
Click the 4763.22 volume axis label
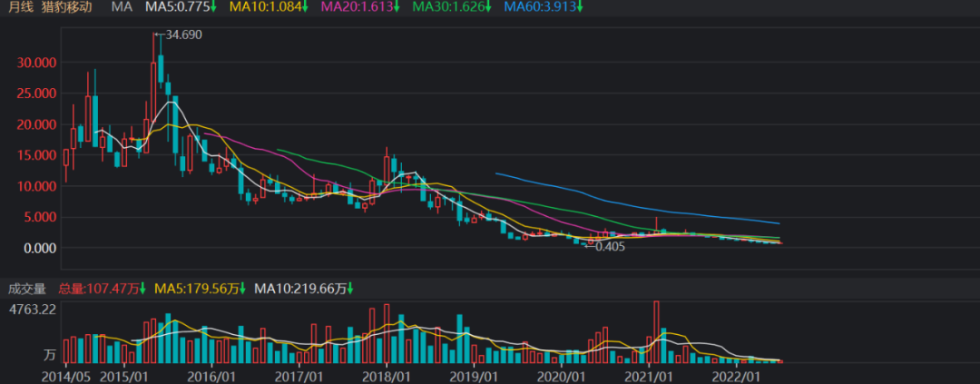tap(32, 309)
